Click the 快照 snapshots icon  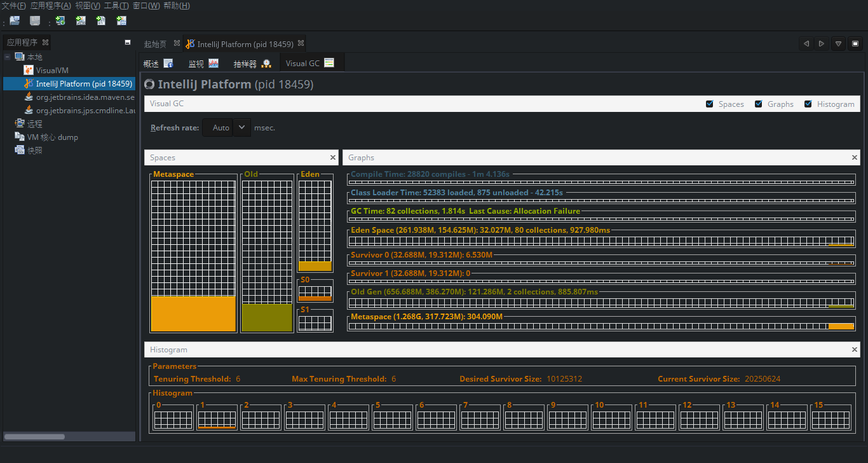point(20,150)
